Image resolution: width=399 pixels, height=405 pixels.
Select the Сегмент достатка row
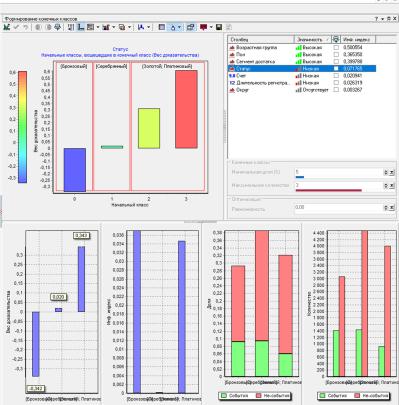302,62
